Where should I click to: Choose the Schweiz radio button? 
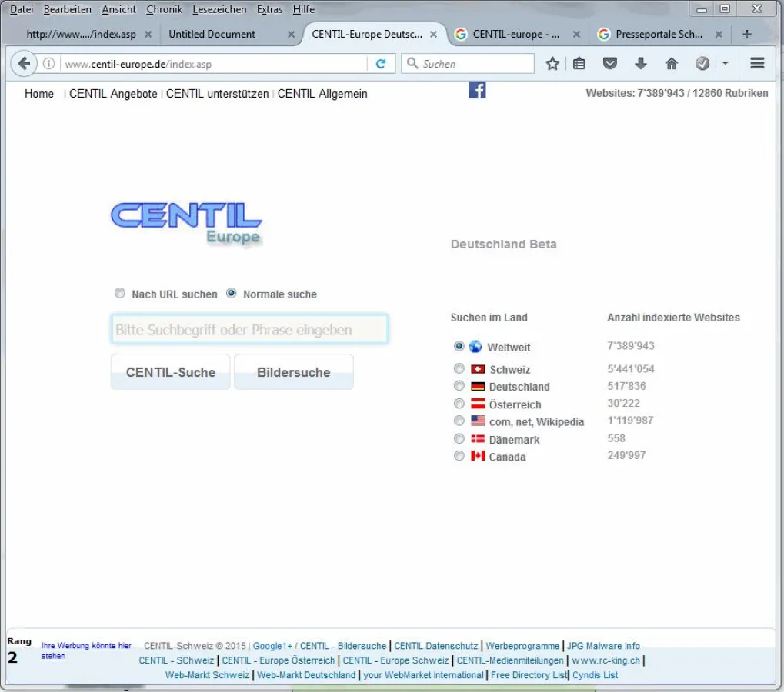pyautogui.click(x=459, y=369)
